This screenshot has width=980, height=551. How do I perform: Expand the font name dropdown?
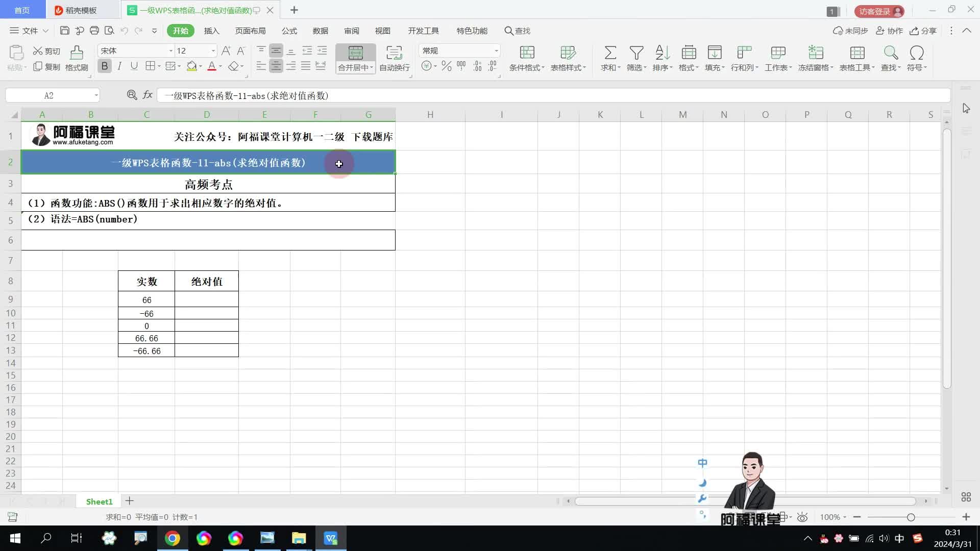170,51
